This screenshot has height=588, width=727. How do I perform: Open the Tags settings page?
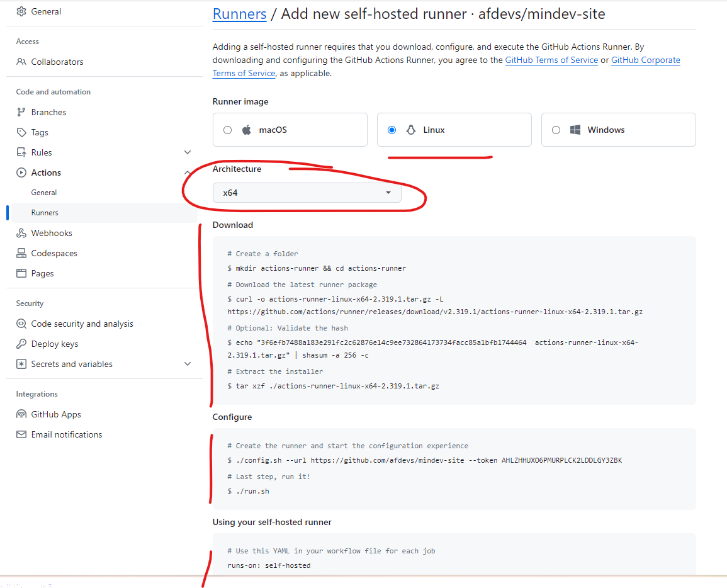click(x=40, y=133)
